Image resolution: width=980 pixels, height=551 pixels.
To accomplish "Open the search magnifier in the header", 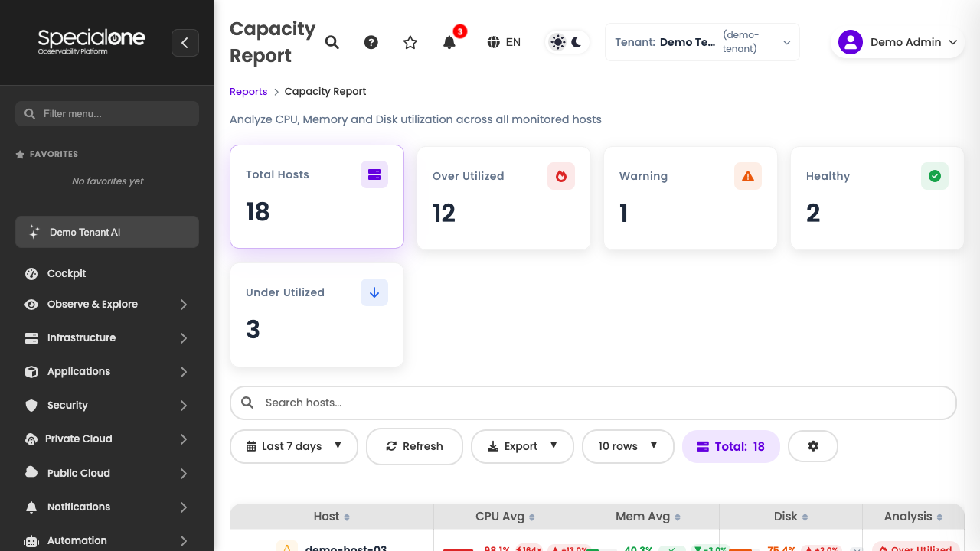I will pyautogui.click(x=332, y=42).
